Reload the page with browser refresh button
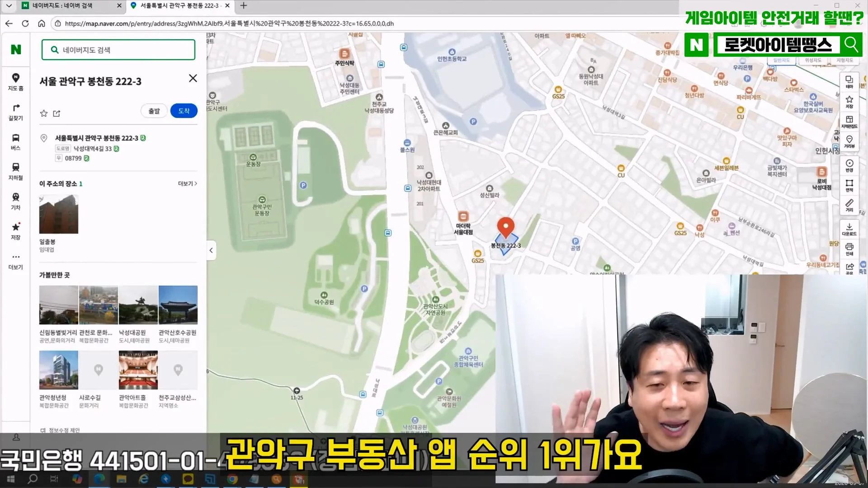The width and height of the screenshot is (868, 488). point(25,23)
